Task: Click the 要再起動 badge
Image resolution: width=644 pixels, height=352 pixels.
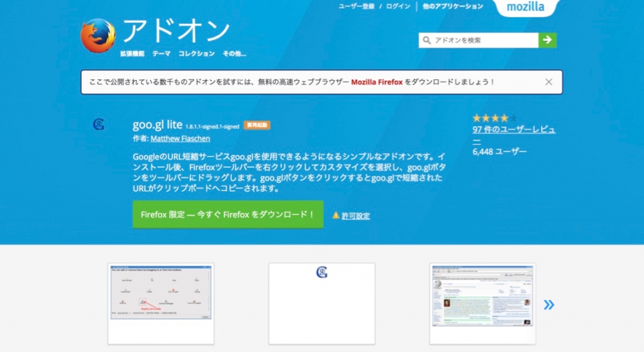Action: point(257,125)
